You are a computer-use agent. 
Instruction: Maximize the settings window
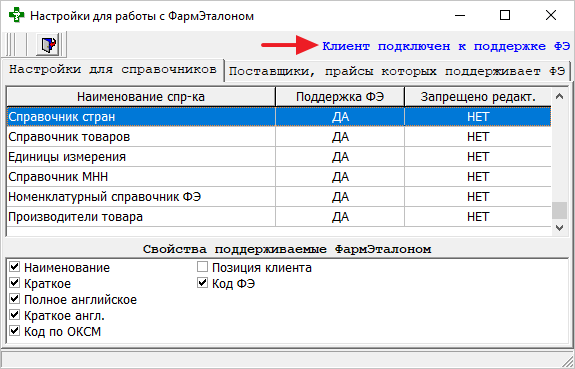coord(505,15)
